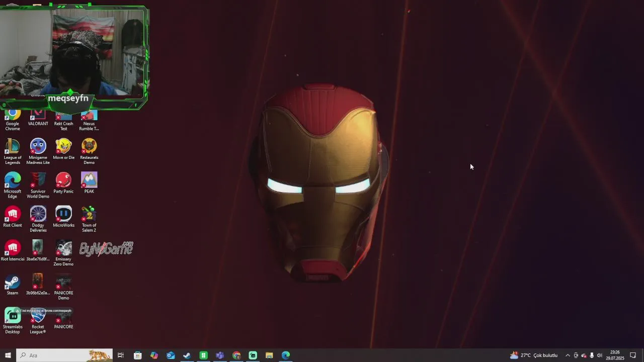Select the Dodgy Deliveries icon
Screen dimensions: 644x362
pyautogui.click(x=38, y=219)
